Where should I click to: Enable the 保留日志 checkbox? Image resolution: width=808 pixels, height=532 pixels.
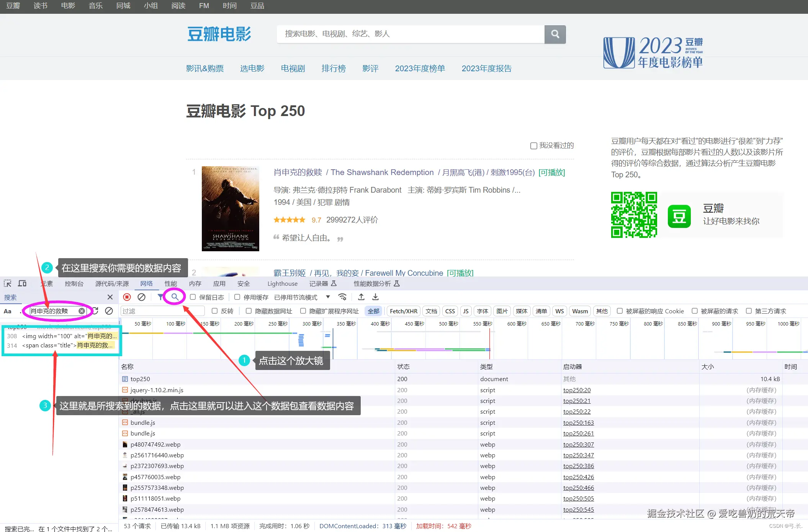[193, 297]
